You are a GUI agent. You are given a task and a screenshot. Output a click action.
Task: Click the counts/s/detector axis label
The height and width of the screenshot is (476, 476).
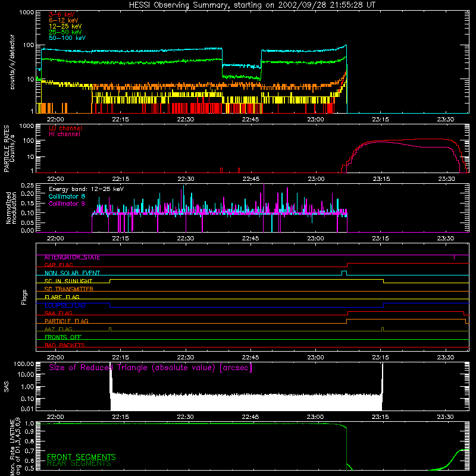point(12,62)
